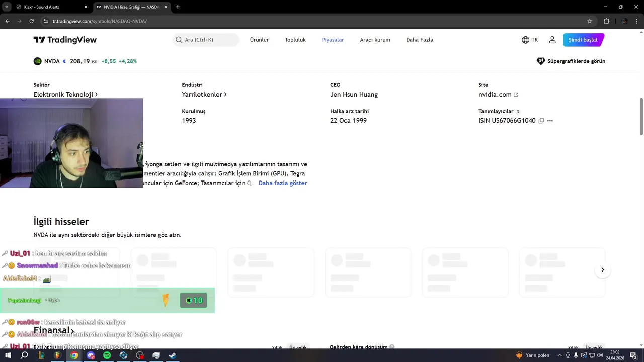Click the browser address bar URL
This screenshot has width=644, height=362.
(100, 21)
